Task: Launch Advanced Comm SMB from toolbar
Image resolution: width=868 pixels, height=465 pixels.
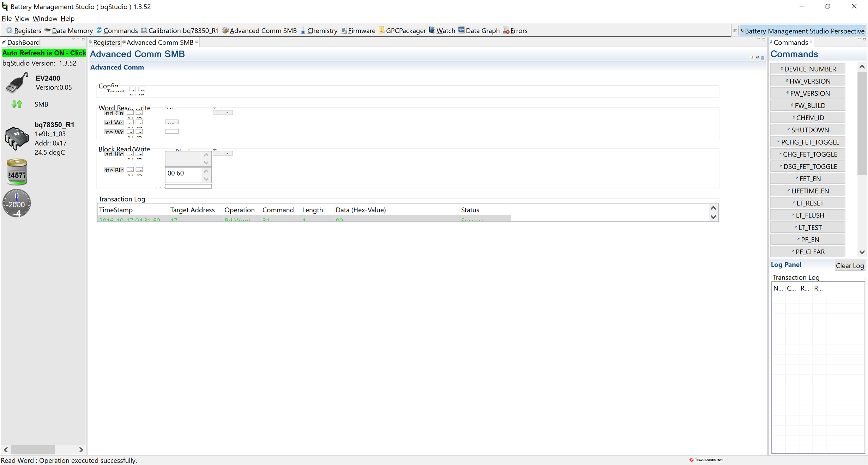Action: (259, 31)
